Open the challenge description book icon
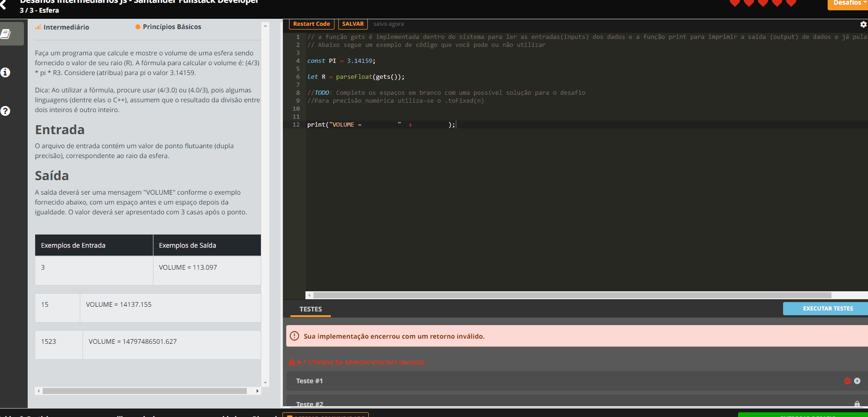This screenshot has height=417, width=868. pyautogui.click(x=6, y=34)
